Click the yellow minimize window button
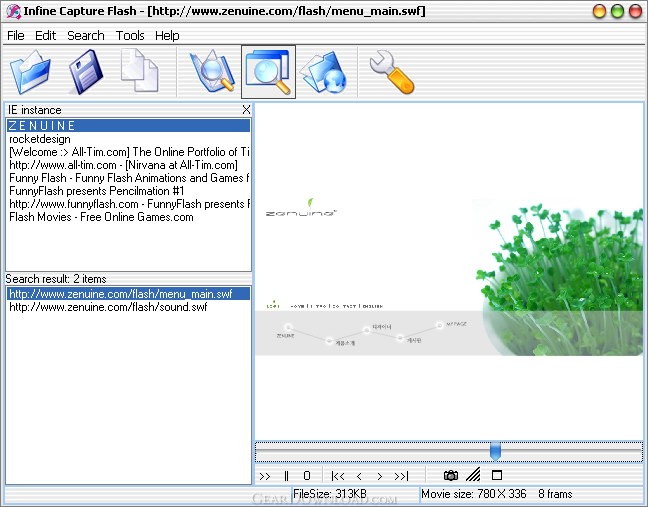Image resolution: width=648 pixels, height=507 pixels. point(599,11)
